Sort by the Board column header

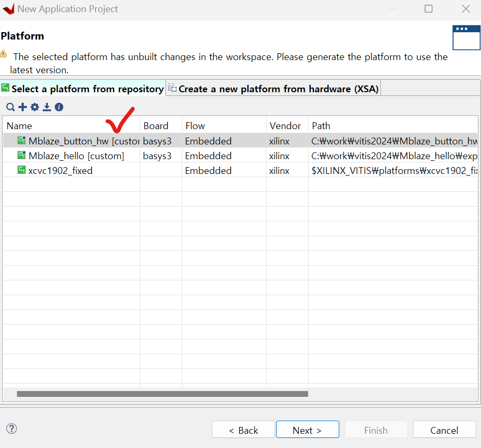click(x=161, y=126)
